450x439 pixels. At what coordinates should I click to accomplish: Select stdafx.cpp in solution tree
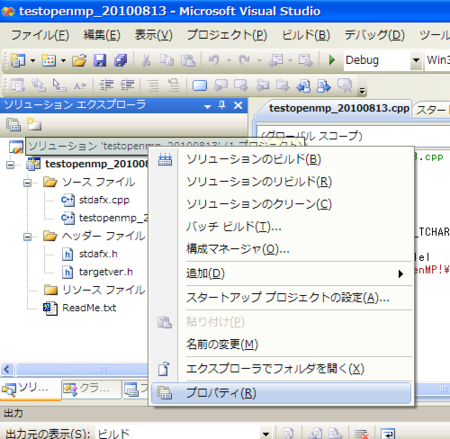(x=104, y=200)
